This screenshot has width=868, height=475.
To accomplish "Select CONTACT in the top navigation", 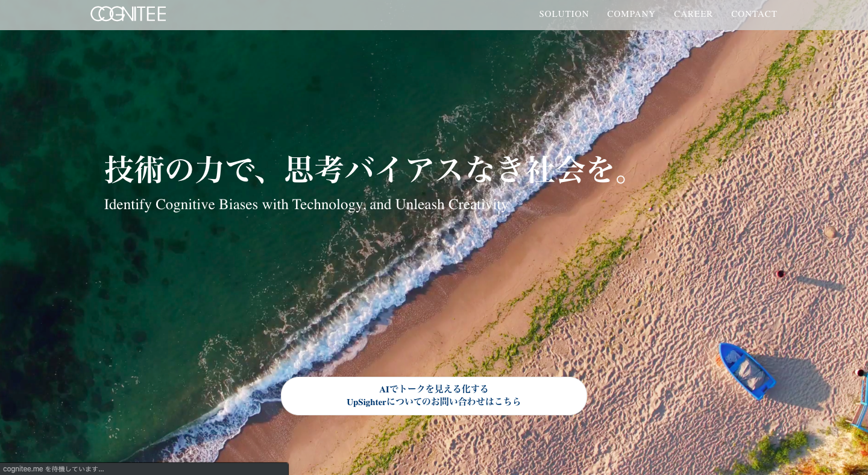I will pos(753,14).
